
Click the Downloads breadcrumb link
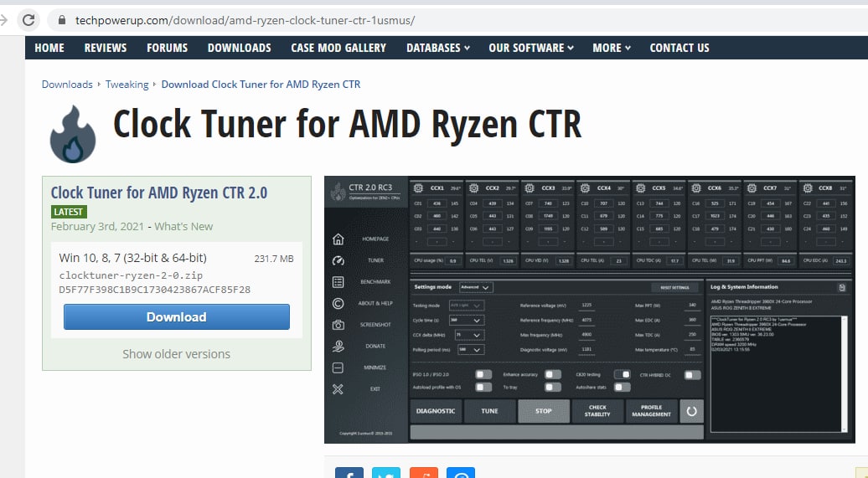[68, 85]
